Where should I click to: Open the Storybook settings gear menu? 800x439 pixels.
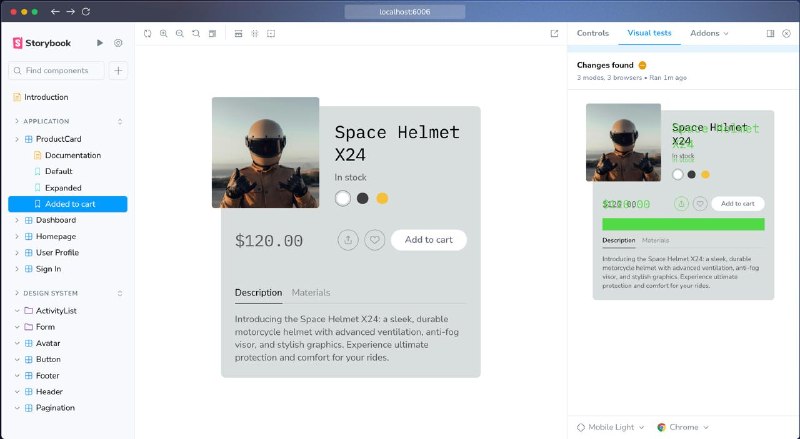pyautogui.click(x=118, y=43)
